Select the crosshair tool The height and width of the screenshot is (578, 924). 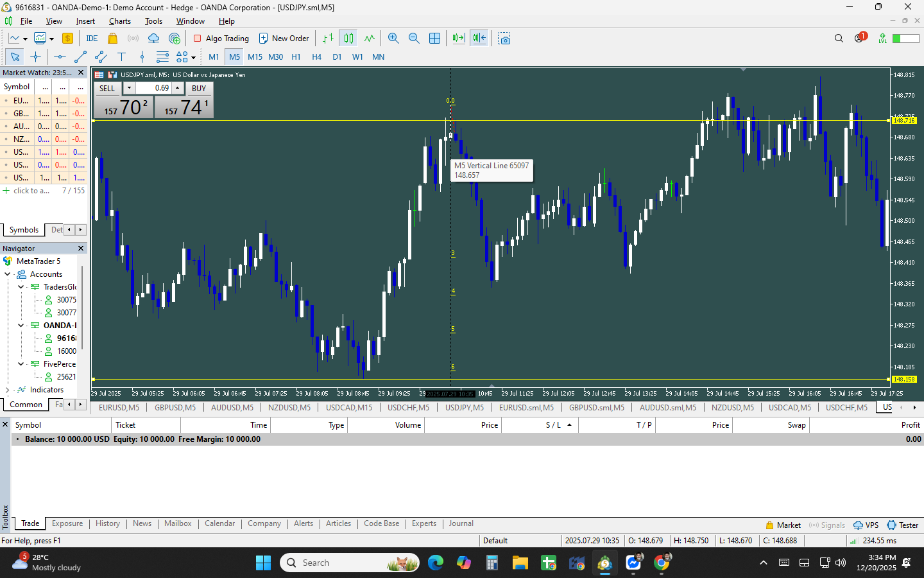click(35, 57)
